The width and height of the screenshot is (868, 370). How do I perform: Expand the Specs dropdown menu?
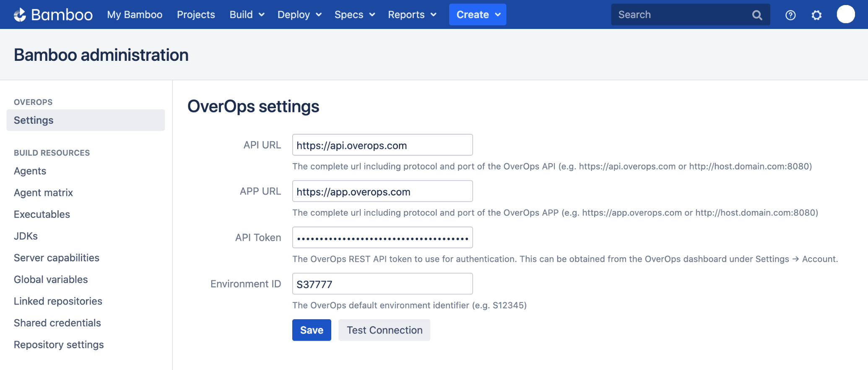point(355,15)
